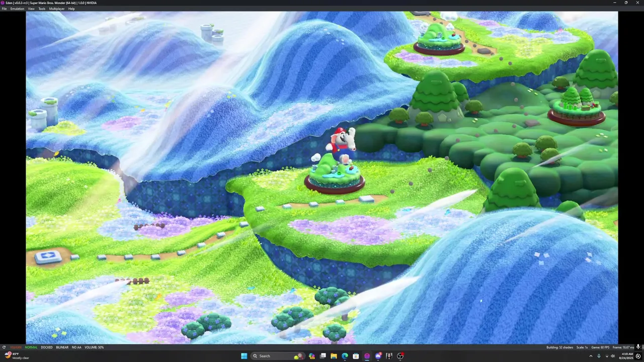644x362 pixels.
Task: Open Discord from the taskbar
Action: [x=378, y=356]
